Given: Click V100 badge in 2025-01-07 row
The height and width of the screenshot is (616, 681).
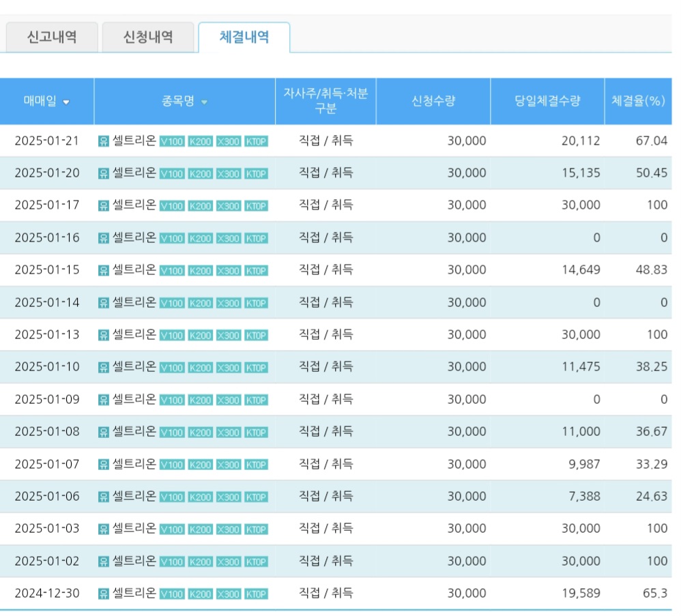Looking at the screenshot, I should tap(172, 465).
